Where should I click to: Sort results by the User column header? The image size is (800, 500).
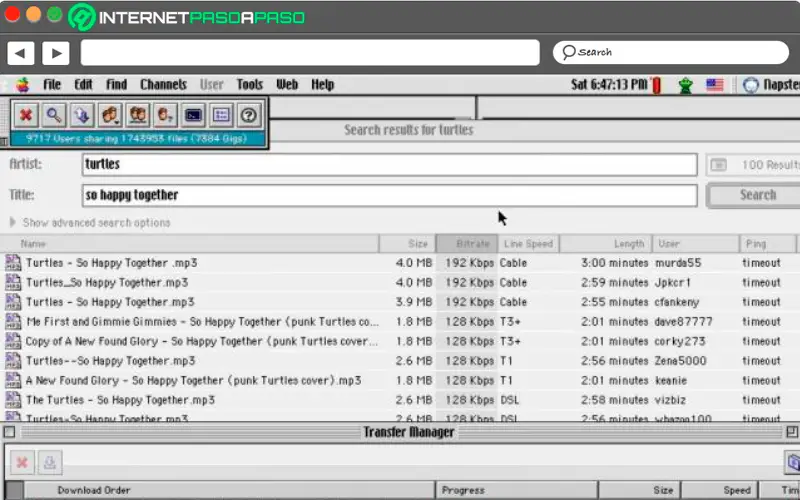pyautogui.click(x=696, y=244)
